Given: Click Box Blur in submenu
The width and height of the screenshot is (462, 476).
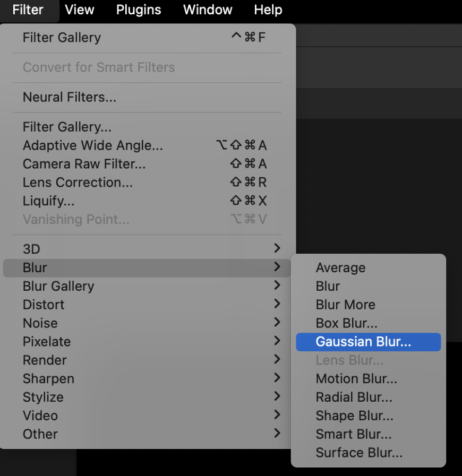Looking at the screenshot, I should pyautogui.click(x=347, y=323).
